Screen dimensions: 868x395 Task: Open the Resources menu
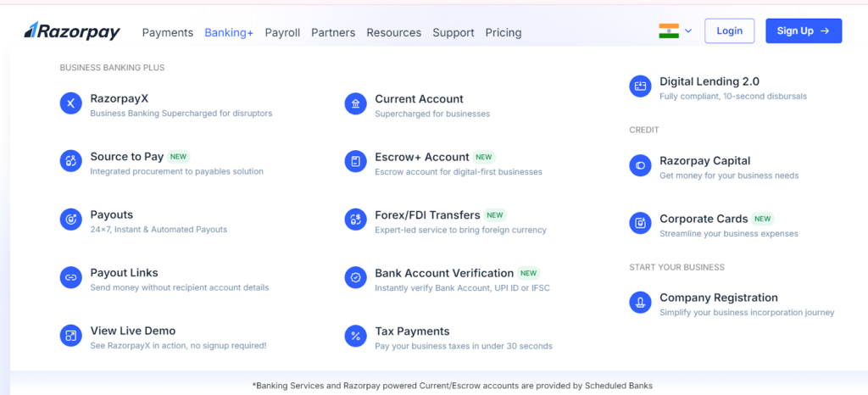point(393,33)
